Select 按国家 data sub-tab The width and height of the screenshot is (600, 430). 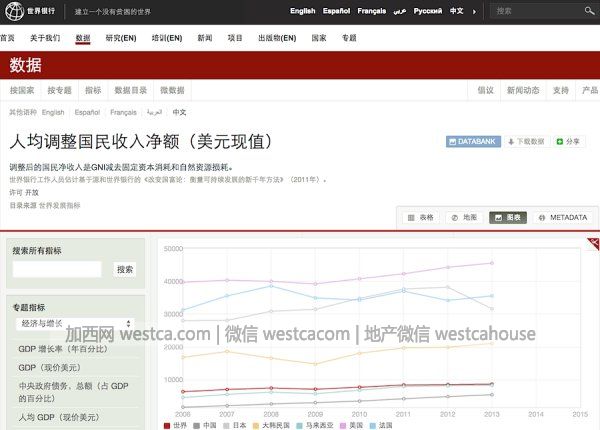(x=22, y=90)
